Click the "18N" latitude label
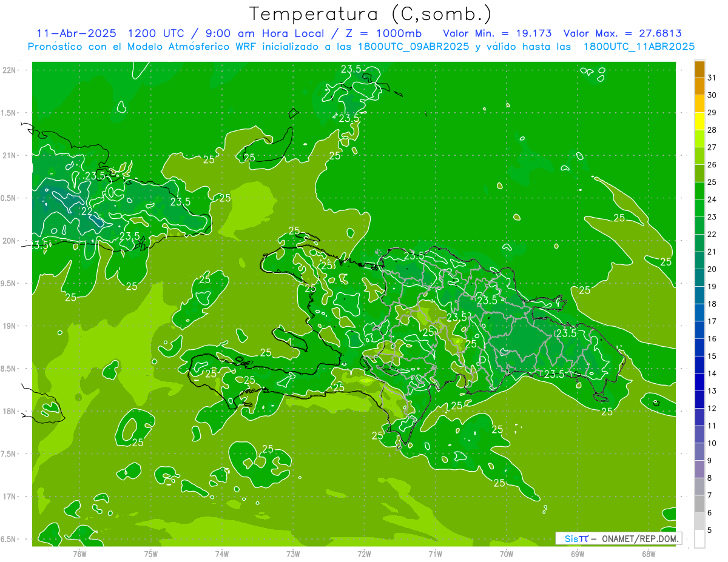The height and width of the screenshot is (562, 728). tap(10, 412)
